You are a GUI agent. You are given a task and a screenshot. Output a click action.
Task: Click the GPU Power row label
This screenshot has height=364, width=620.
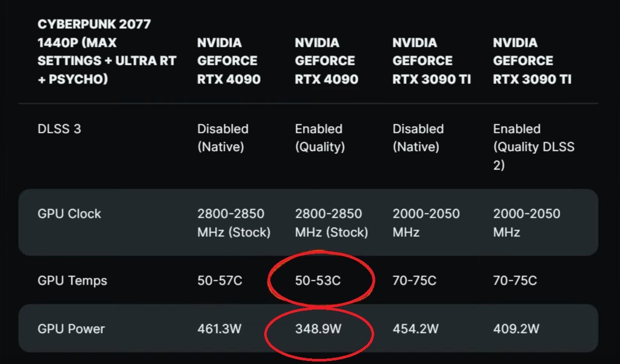(71, 328)
